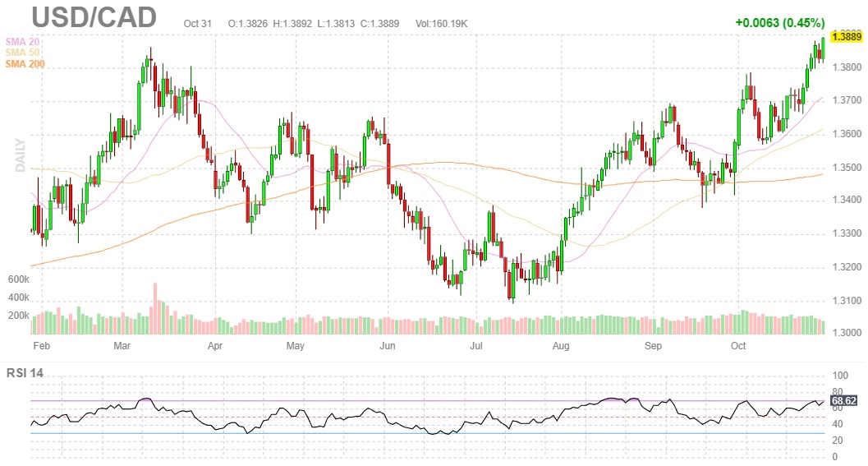Click the 0 label on RSI axis

tap(835, 457)
